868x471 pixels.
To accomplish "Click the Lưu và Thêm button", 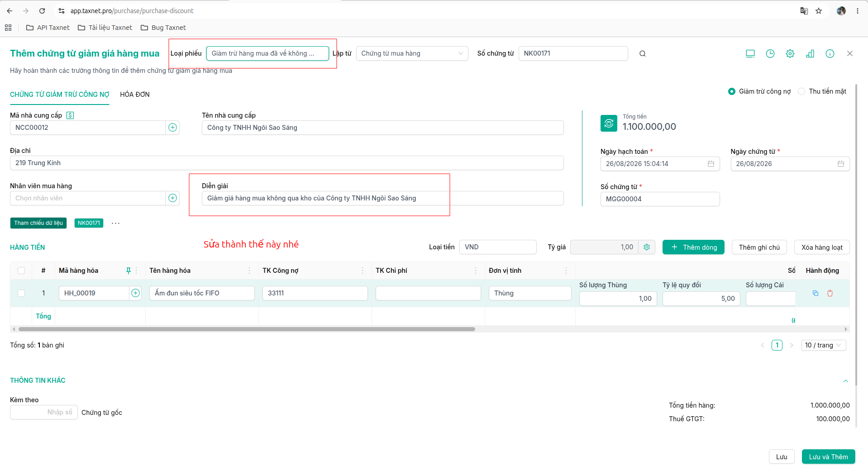I will tap(828, 457).
